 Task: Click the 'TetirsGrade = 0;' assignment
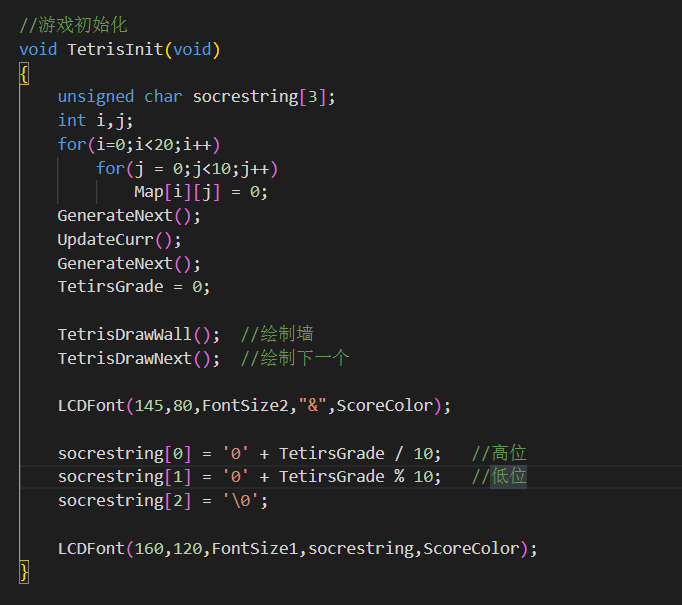(x=134, y=287)
